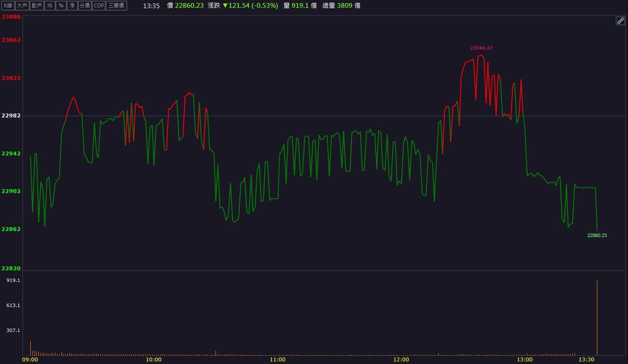Click the 13:00 time axis label
The width and height of the screenshot is (628, 364).
point(525,359)
